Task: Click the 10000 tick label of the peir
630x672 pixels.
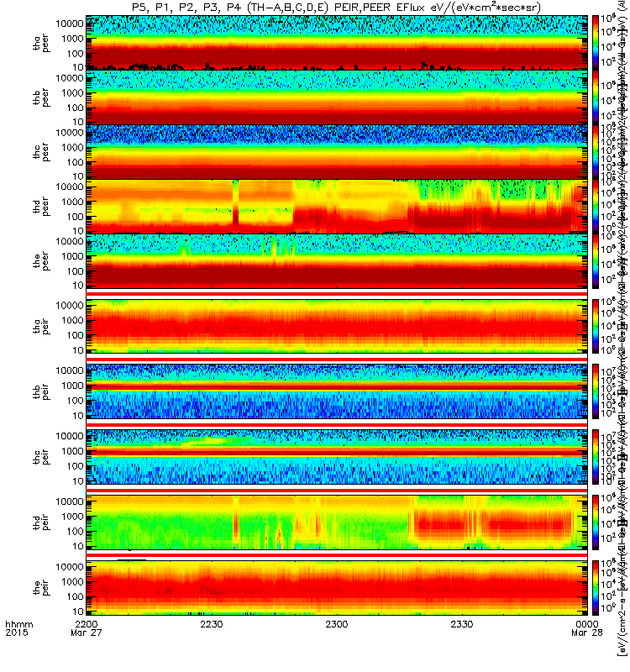Action: click(x=70, y=567)
